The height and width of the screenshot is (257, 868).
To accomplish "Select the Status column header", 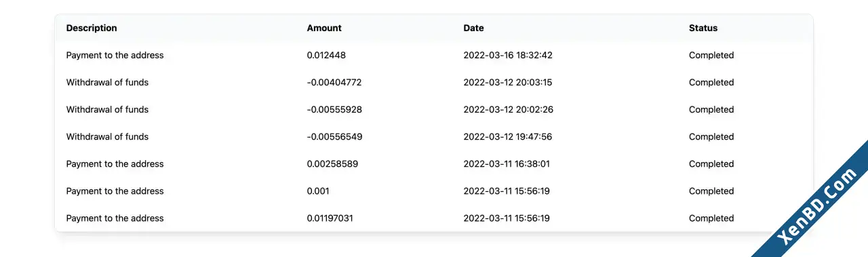I will pos(703,28).
